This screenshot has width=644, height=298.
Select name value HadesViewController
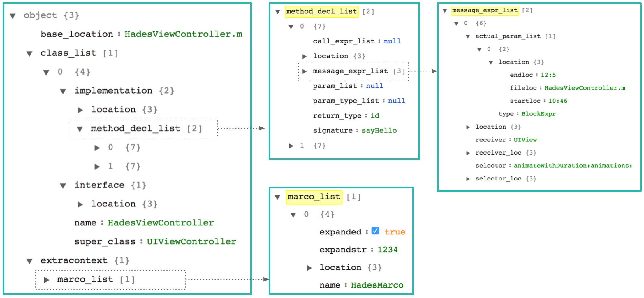tap(161, 223)
